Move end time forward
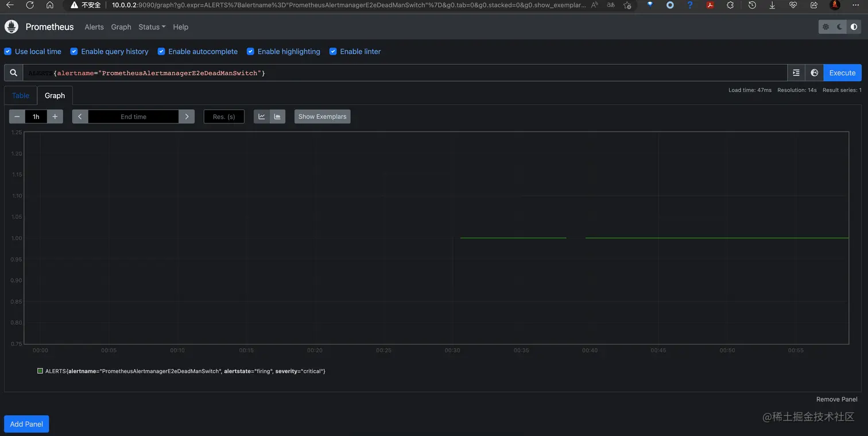The width and height of the screenshot is (868, 436). pos(187,117)
